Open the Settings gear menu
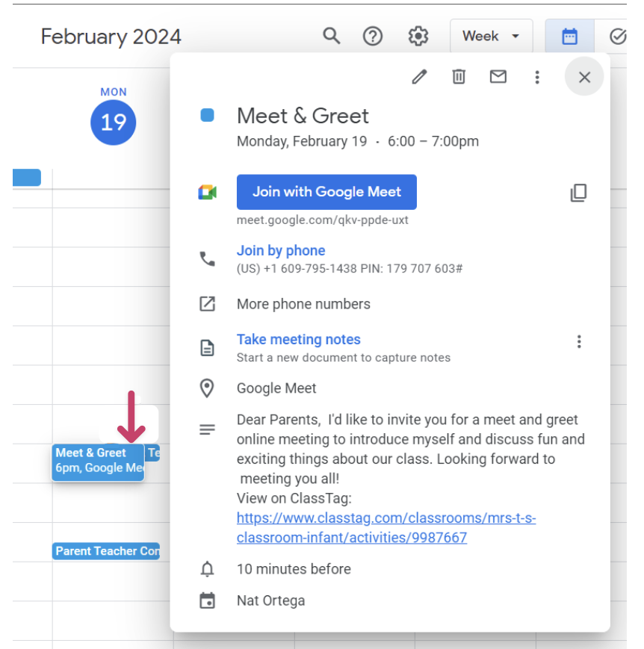This screenshot has height=649, width=644. 418,36
